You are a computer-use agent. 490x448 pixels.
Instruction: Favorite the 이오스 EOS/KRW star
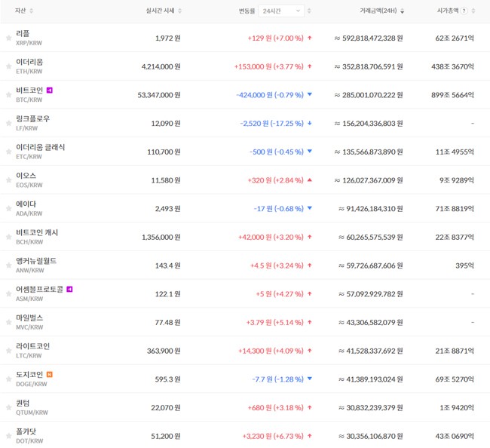[9, 180]
